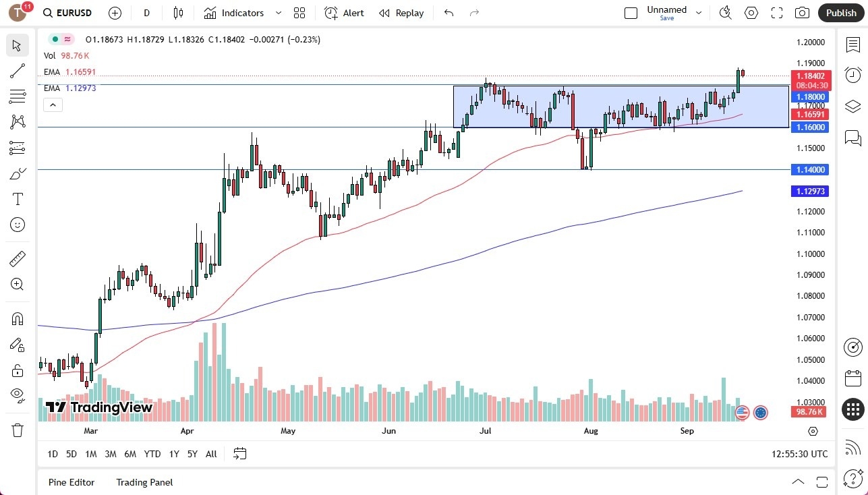Screen dimensions: 868x495
Task: Collapse the indicator legend chevron
Action: click(53, 105)
